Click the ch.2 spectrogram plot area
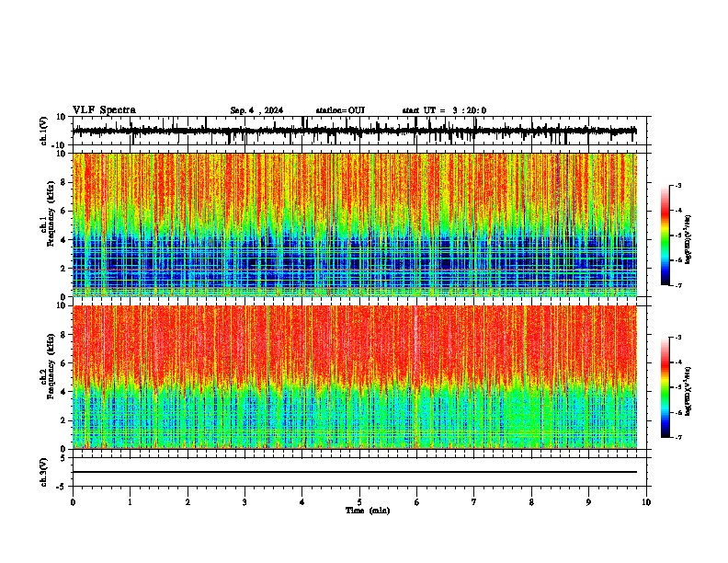 355,377
